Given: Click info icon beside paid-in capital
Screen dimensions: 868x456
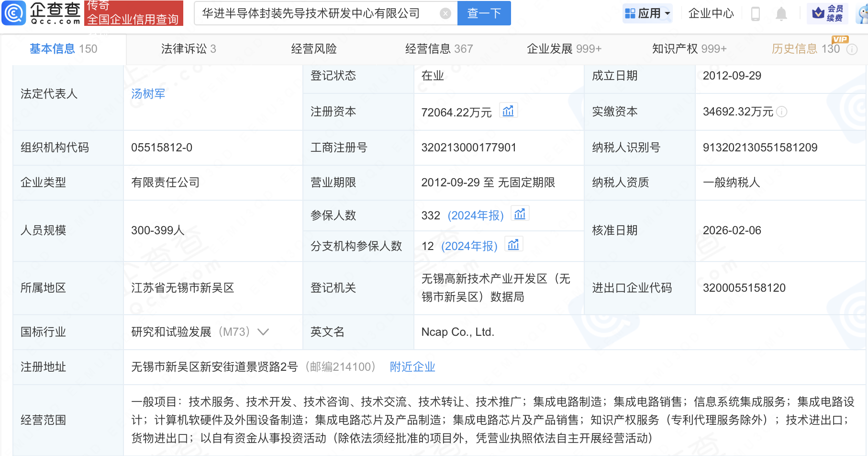Looking at the screenshot, I should click(x=781, y=112).
